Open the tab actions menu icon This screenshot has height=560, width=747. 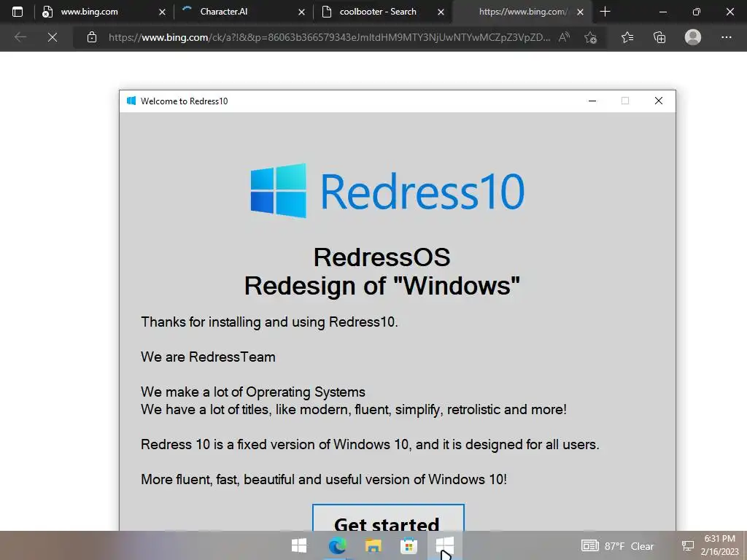tap(18, 12)
